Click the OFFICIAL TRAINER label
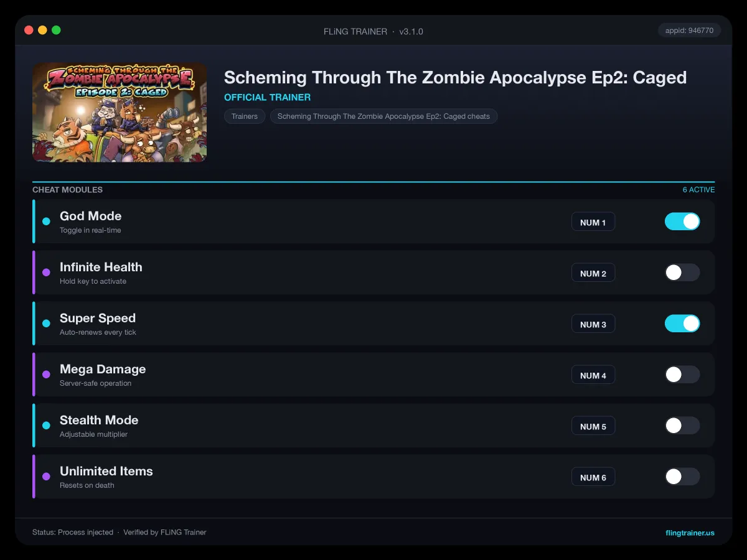Viewport: 747px width, 560px height. click(267, 98)
